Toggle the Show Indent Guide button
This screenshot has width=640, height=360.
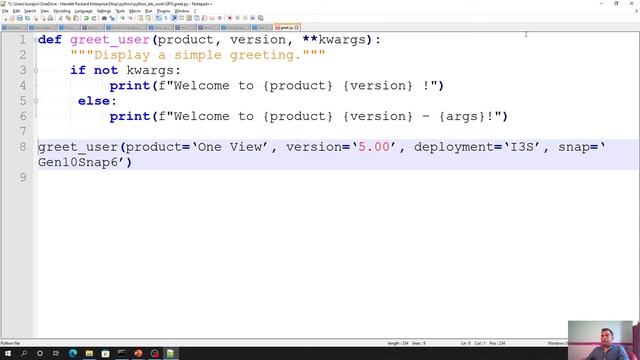point(173,18)
